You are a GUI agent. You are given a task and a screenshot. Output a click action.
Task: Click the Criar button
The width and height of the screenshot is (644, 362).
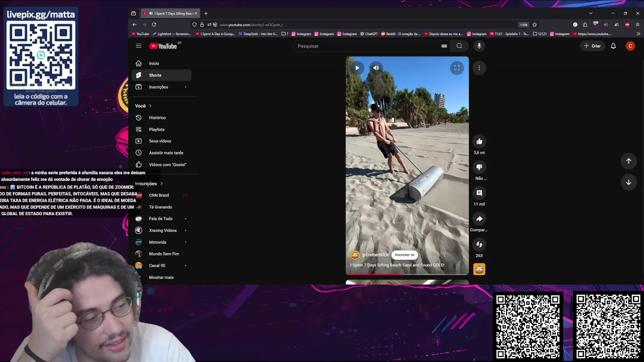coord(592,46)
